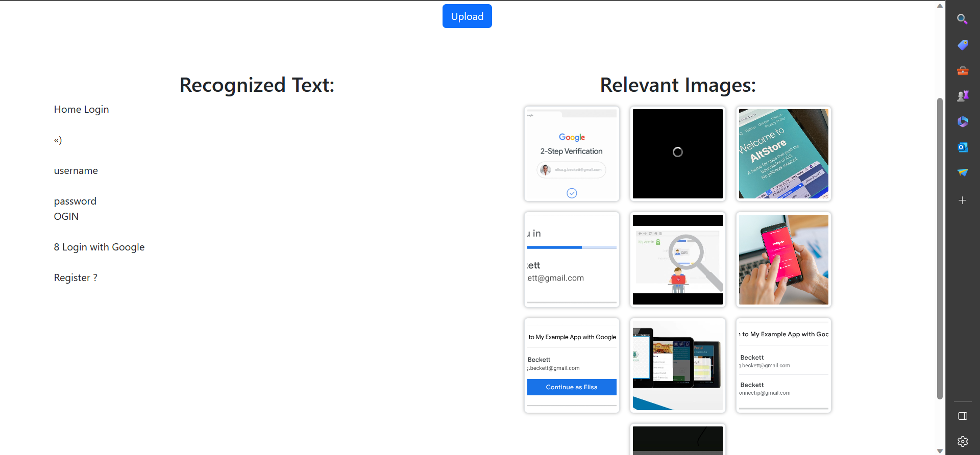Open the Games chess piece icon
This screenshot has height=455, width=980.
pyautogui.click(x=962, y=96)
